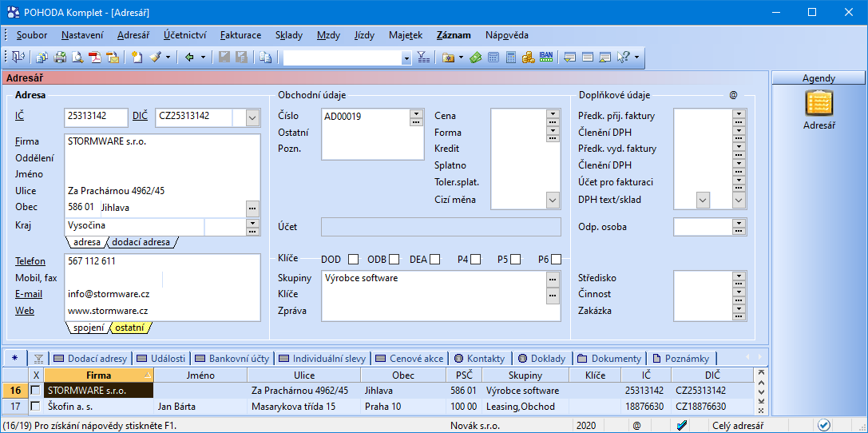Click the brush cleanup toolbar icon
This screenshot has width=868, height=433.
(155, 57)
